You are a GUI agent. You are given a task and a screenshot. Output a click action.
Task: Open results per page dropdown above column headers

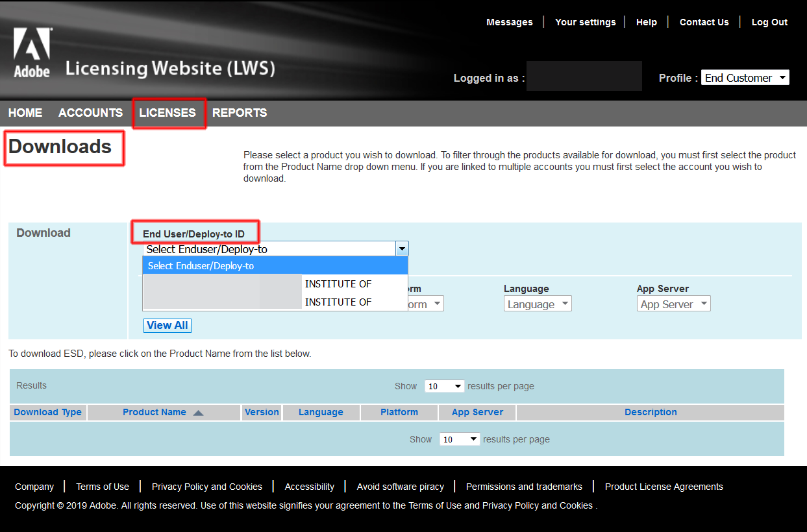coord(445,386)
